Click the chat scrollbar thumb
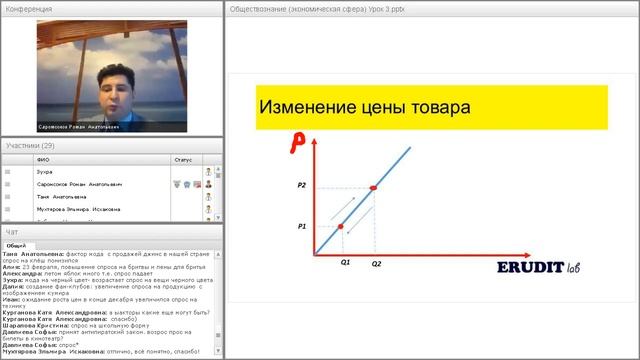 [218, 336]
